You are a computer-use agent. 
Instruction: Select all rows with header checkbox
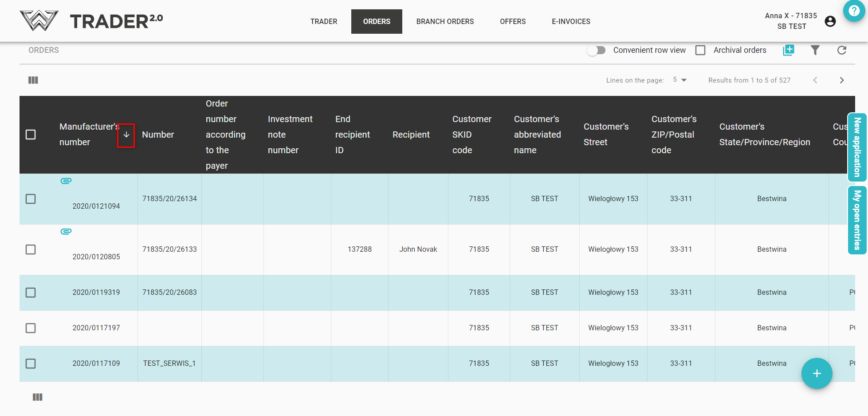[x=31, y=135]
